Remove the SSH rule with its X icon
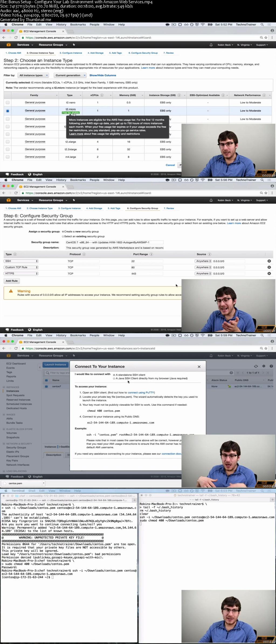The image size is (276, 644). coord(269,261)
